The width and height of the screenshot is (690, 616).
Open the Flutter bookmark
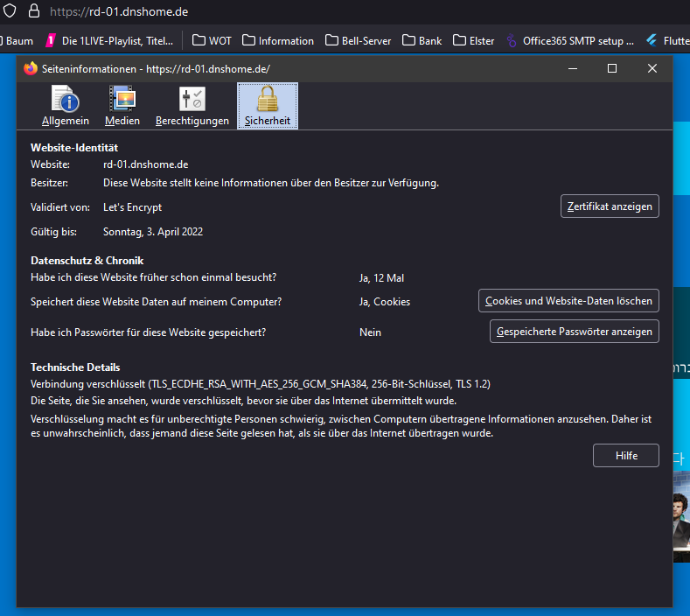[667, 40]
